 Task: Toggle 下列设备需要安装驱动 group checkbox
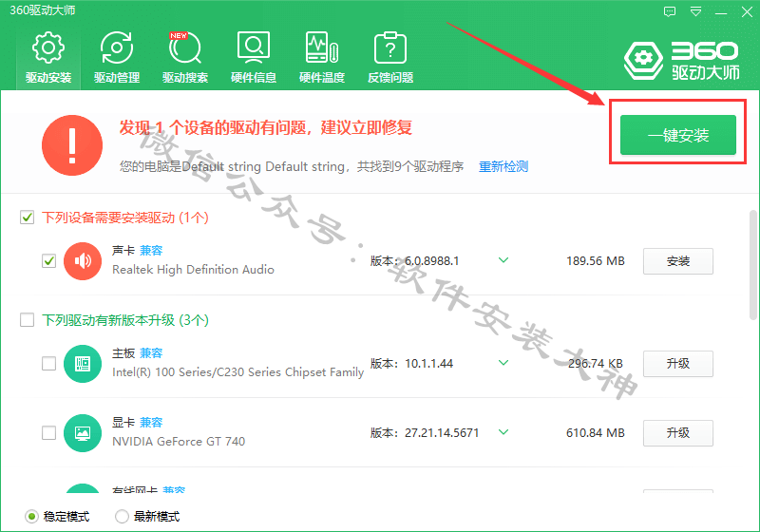(28, 217)
